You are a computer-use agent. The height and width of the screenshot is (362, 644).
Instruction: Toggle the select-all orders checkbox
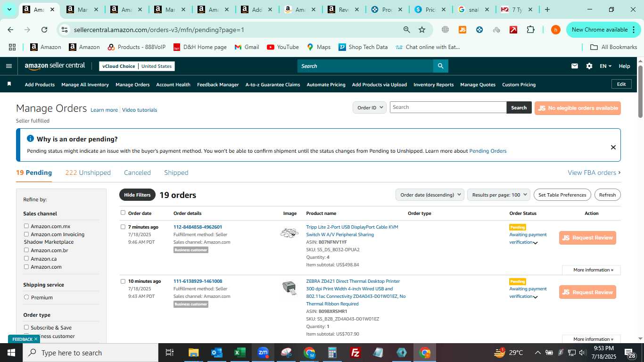123,213
